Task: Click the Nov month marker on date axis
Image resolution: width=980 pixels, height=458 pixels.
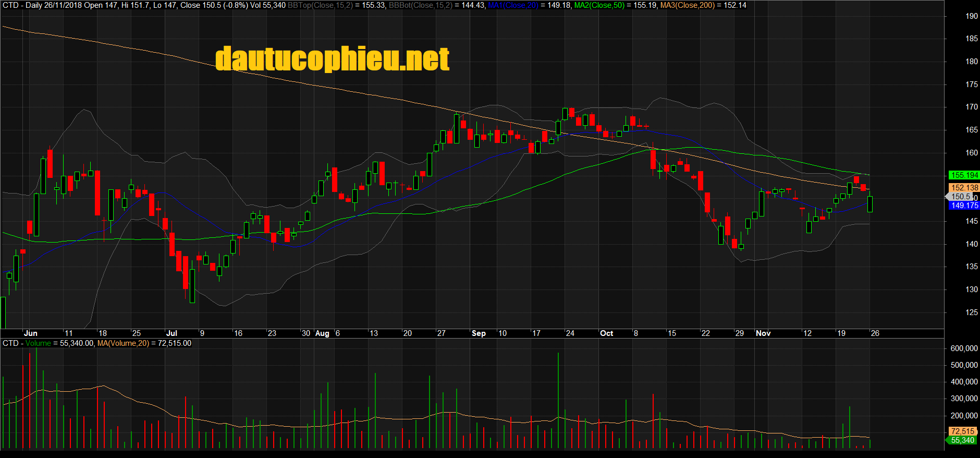Action: (x=763, y=333)
